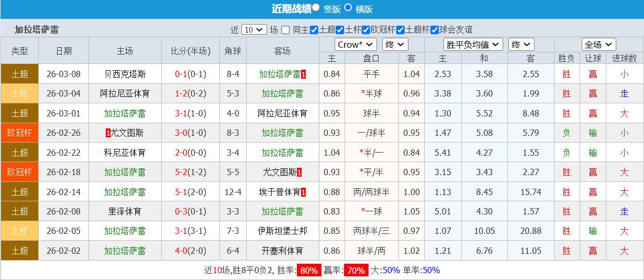The height and width of the screenshot is (280, 644).
Task: Click the 比分(半场) column header
Action: tap(191, 51)
